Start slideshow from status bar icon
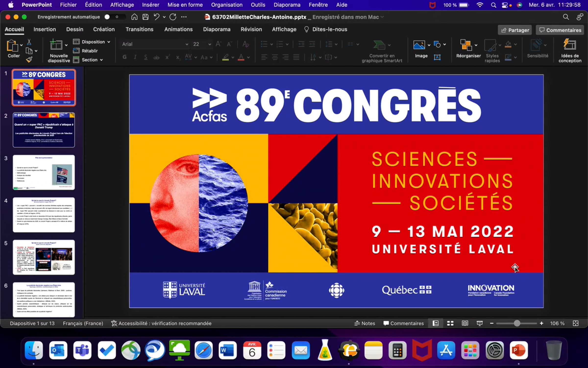 [x=479, y=323]
